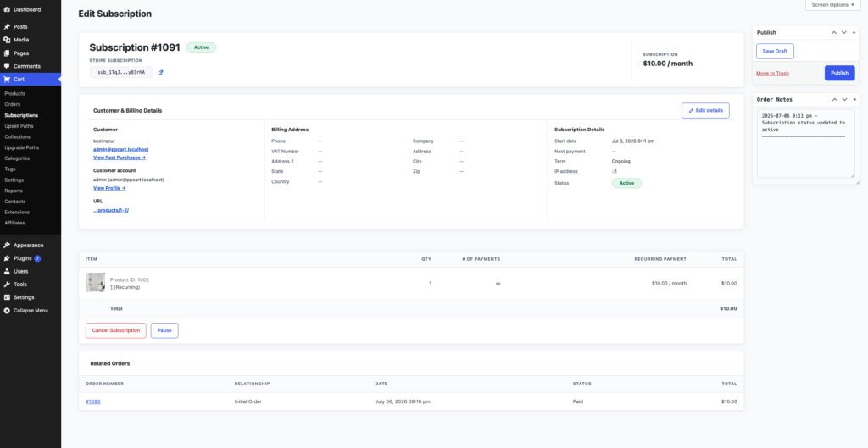
Task: Click the Edit details button
Action: tap(705, 111)
